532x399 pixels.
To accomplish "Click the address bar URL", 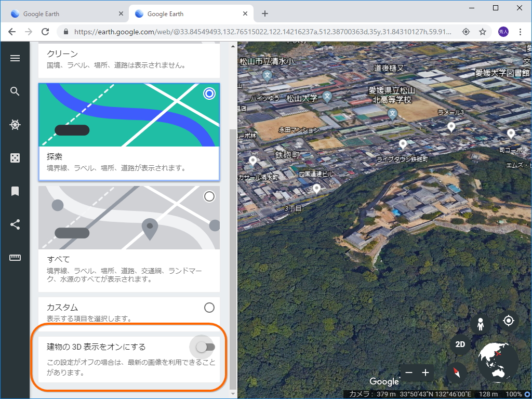I will pyautogui.click(x=262, y=32).
